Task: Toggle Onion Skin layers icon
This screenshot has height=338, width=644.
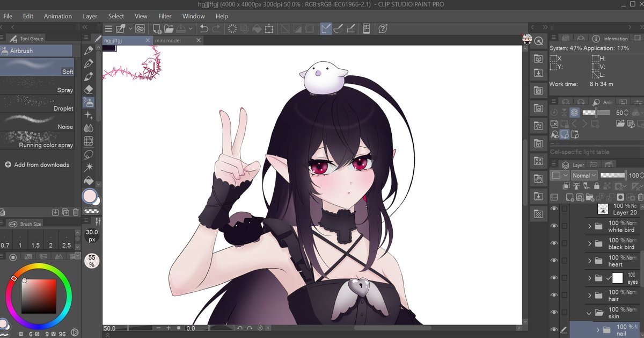Action: (575, 112)
